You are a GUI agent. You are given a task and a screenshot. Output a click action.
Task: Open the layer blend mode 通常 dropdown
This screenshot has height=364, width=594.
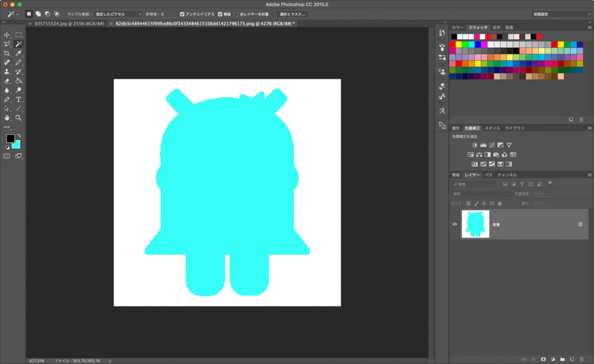tap(482, 194)
